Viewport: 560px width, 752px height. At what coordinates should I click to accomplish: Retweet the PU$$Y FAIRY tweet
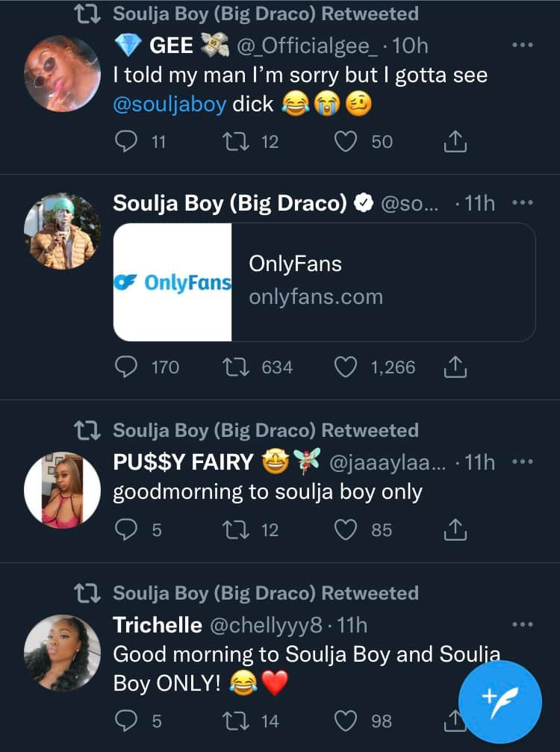[x=236, y=529]
